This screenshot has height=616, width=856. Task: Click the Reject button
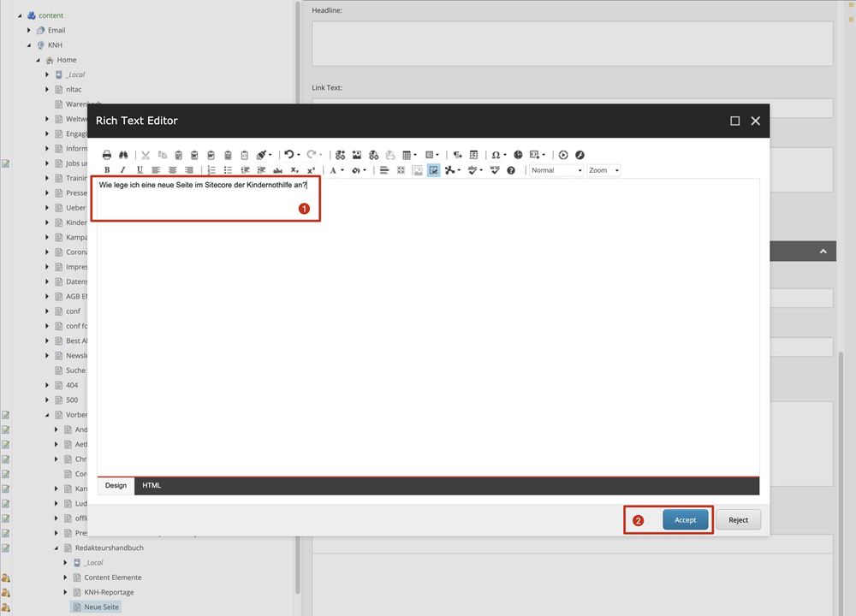point(738,520)
